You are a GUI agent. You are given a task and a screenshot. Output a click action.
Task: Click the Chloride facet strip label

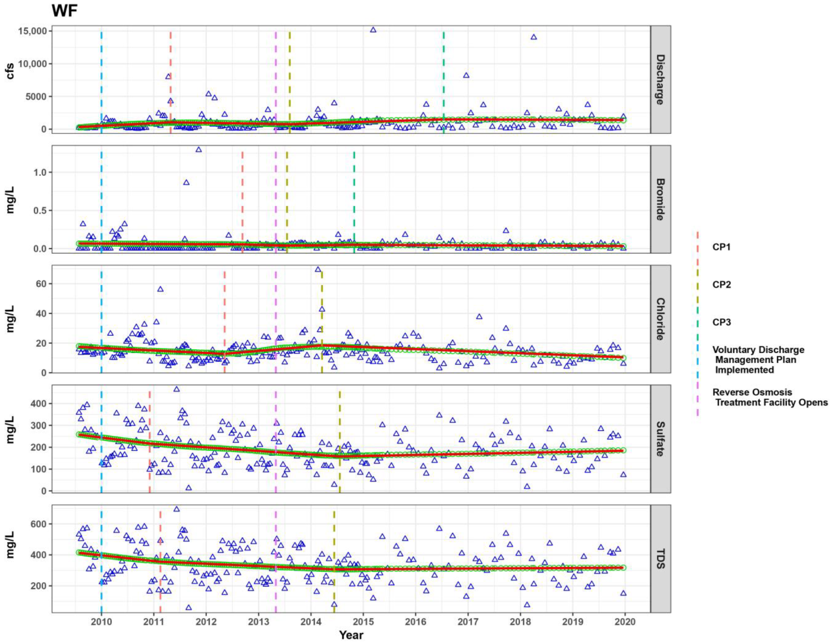[660, 319]
